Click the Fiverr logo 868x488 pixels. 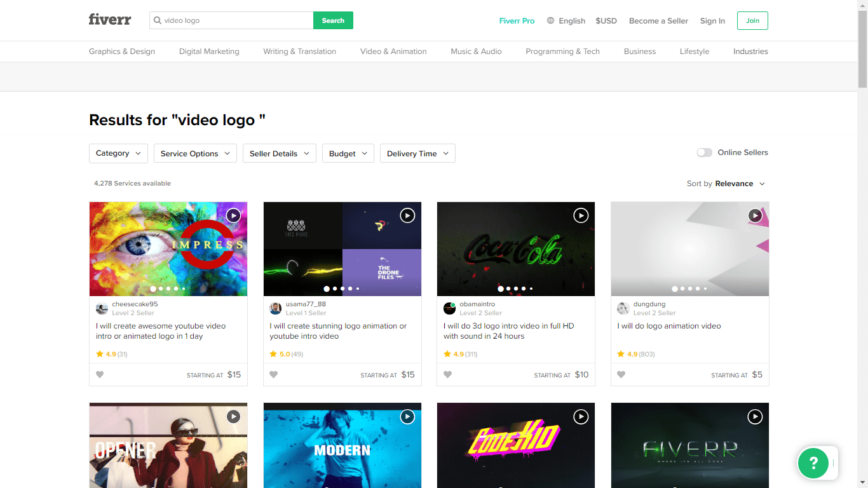[110, 20]
